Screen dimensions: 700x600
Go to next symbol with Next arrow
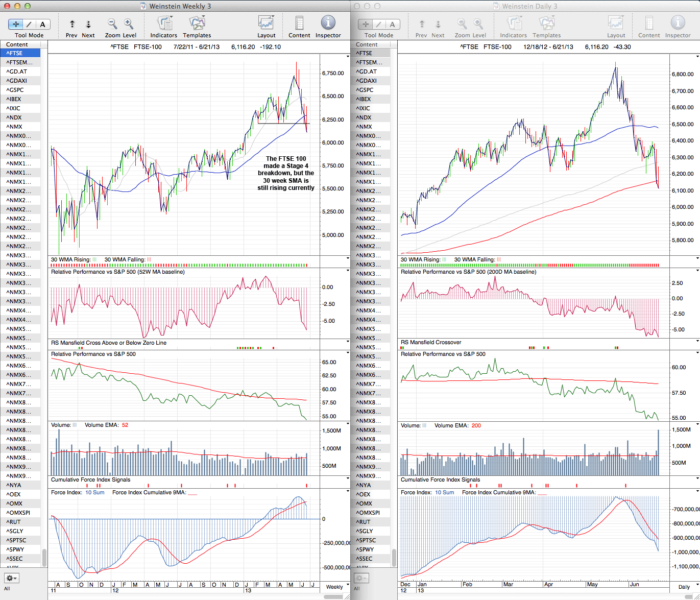pyautogui.click(x=88, y=24)
